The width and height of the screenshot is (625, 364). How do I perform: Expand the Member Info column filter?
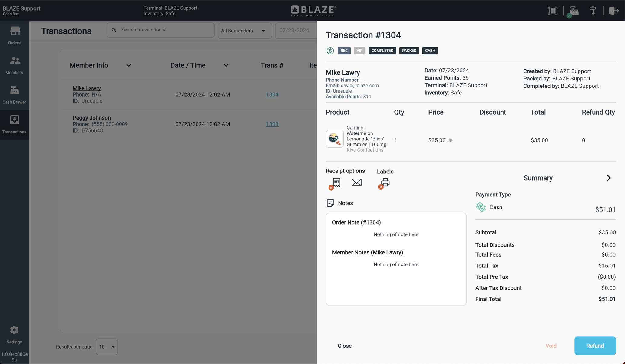point(128,65)
